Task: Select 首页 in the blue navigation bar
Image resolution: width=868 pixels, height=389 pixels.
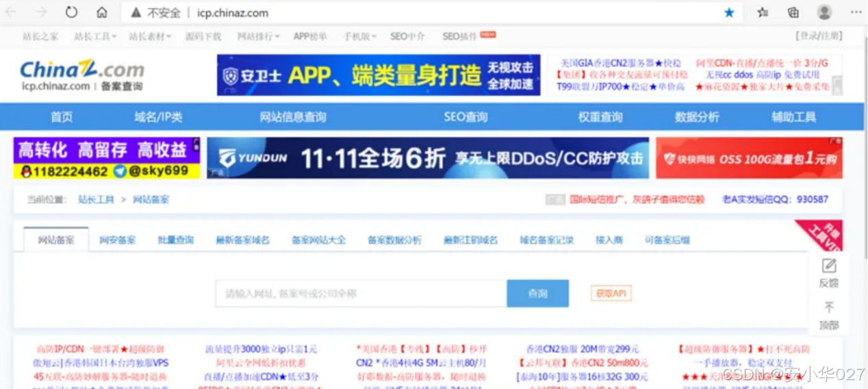Action: [x=62, y=117]
